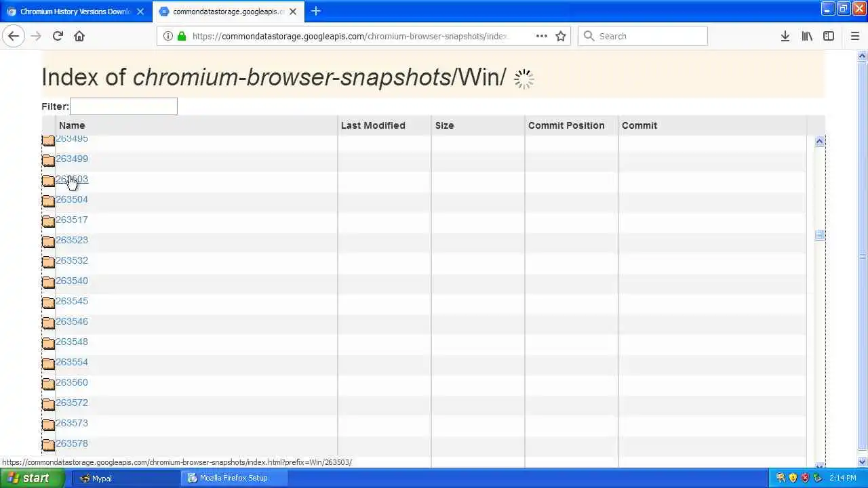Click the clock showing 2:14 PM
The height and width of the screenshot is (488, 868).
click(843, 478)
